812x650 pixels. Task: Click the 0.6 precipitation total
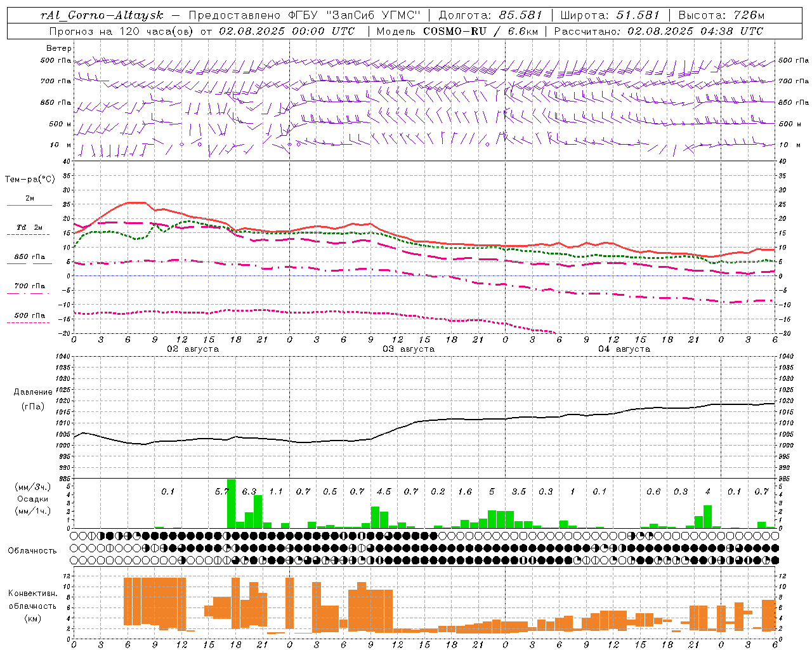(x=653, y=491)
